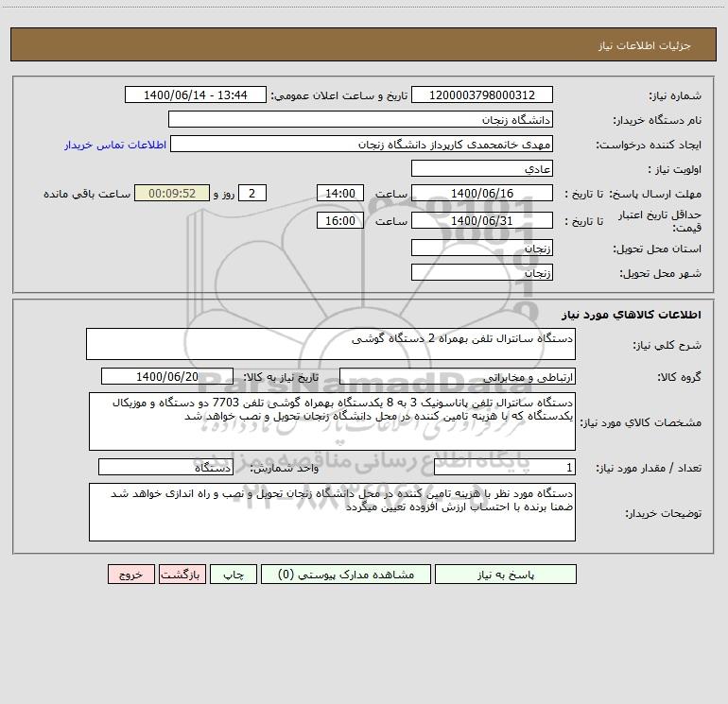Image resolution: width=728 pixels, height=704 pixels.
Task: Click the تاریخ نیاز به کالا label
Action: pyautogui.click(x=282, y=377)
